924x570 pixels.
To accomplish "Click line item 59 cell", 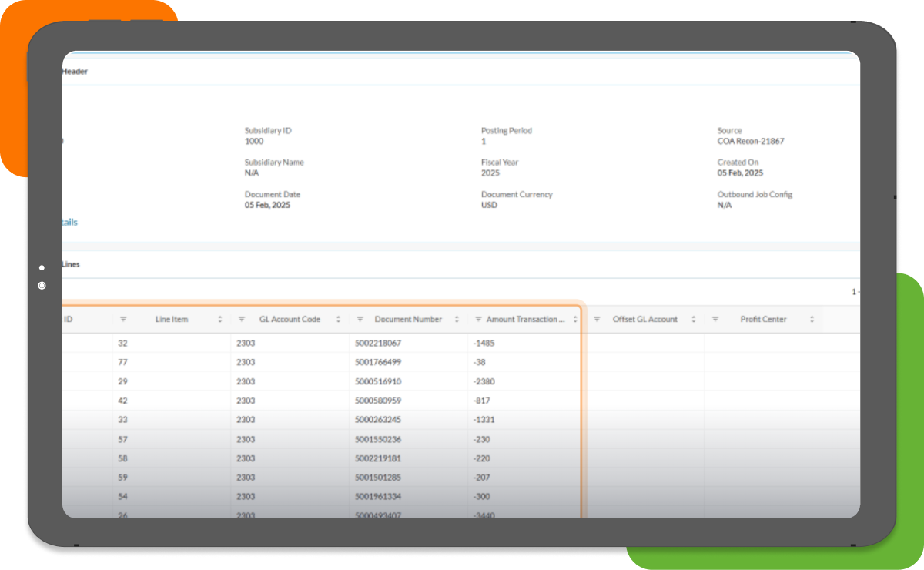I will [123, 478].
